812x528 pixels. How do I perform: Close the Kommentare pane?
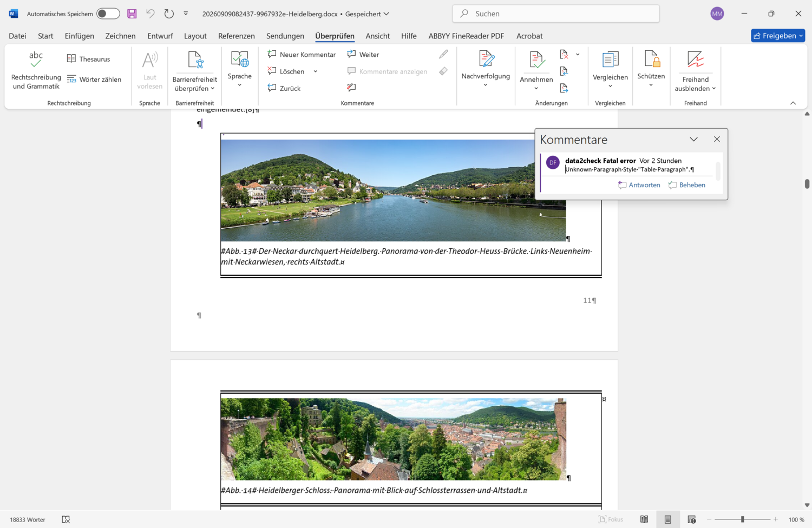[x=717, y=140]
